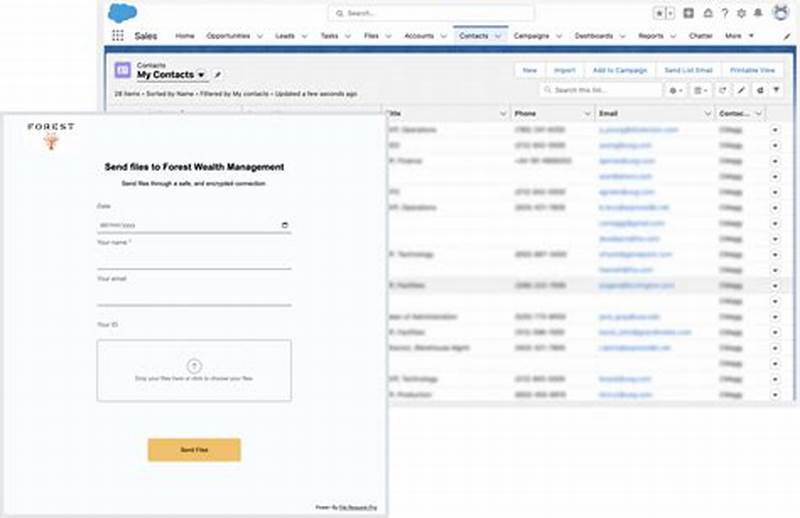Refresh the contacts list
Screen dimensions: 800x518
pos(722,90)
